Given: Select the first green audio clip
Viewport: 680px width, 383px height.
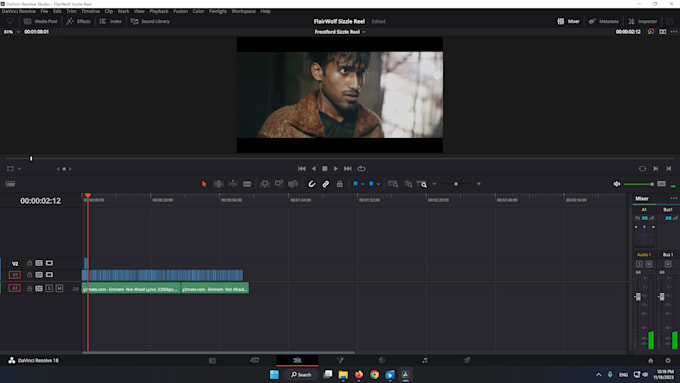Looking at the screenshot, I should (x=131, y=288).
